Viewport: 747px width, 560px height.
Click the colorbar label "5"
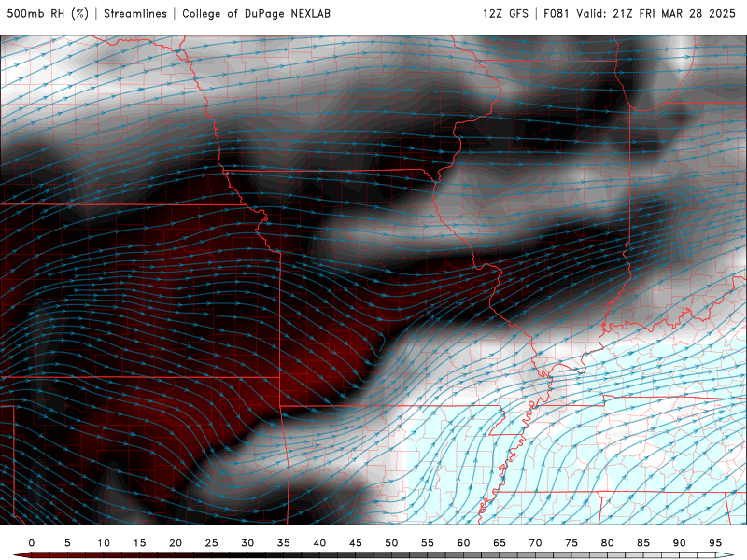(x=67, y=543)
